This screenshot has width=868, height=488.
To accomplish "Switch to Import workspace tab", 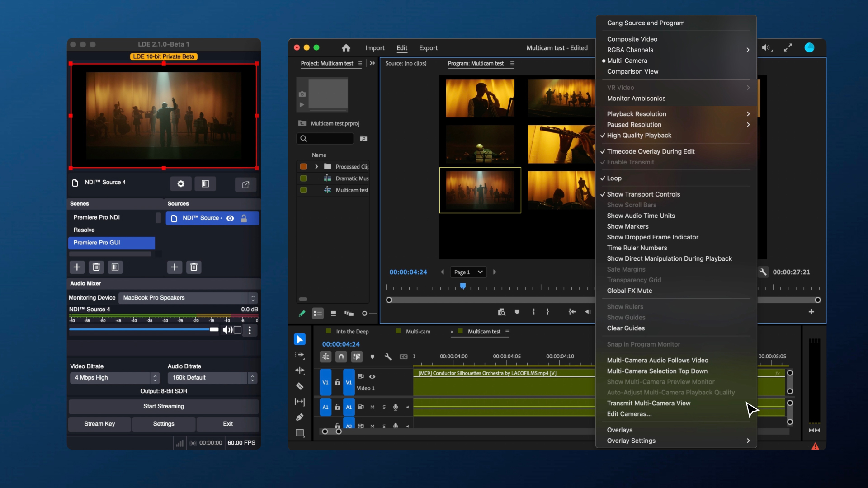I will click(375, 48).
